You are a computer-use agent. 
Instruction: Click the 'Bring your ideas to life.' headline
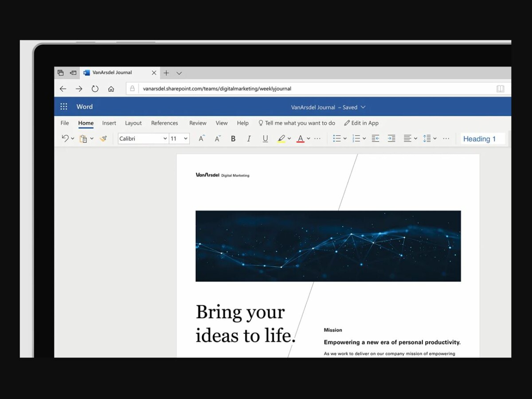pyautogui.click(x=246, y=324)
